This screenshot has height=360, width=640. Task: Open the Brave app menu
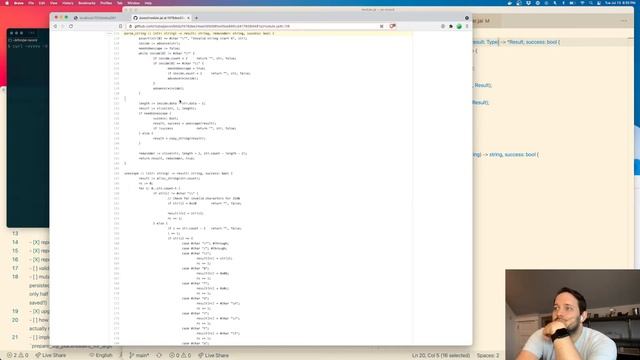19,3
